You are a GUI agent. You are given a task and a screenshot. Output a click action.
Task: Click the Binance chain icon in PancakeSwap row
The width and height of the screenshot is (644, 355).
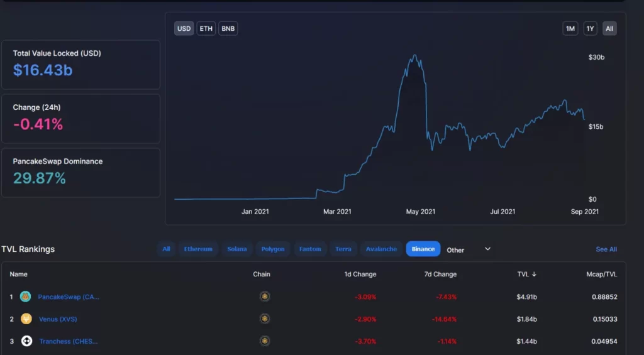(265, 297)
